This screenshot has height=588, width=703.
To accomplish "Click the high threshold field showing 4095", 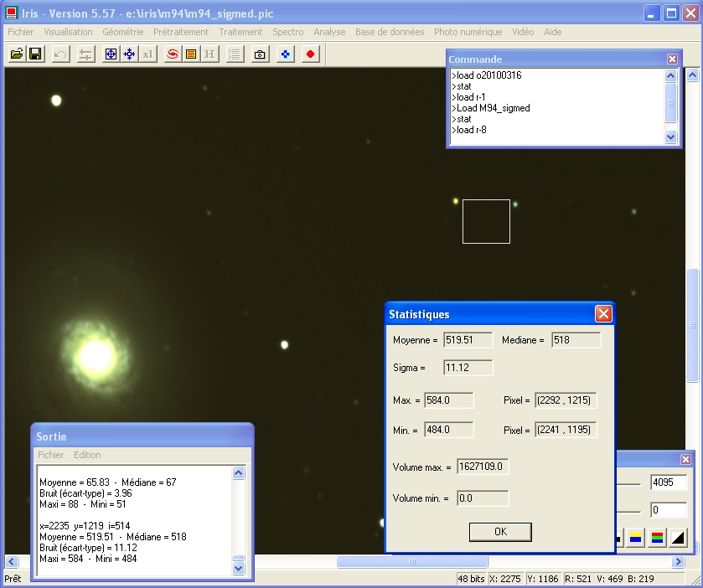I will 669,482.
